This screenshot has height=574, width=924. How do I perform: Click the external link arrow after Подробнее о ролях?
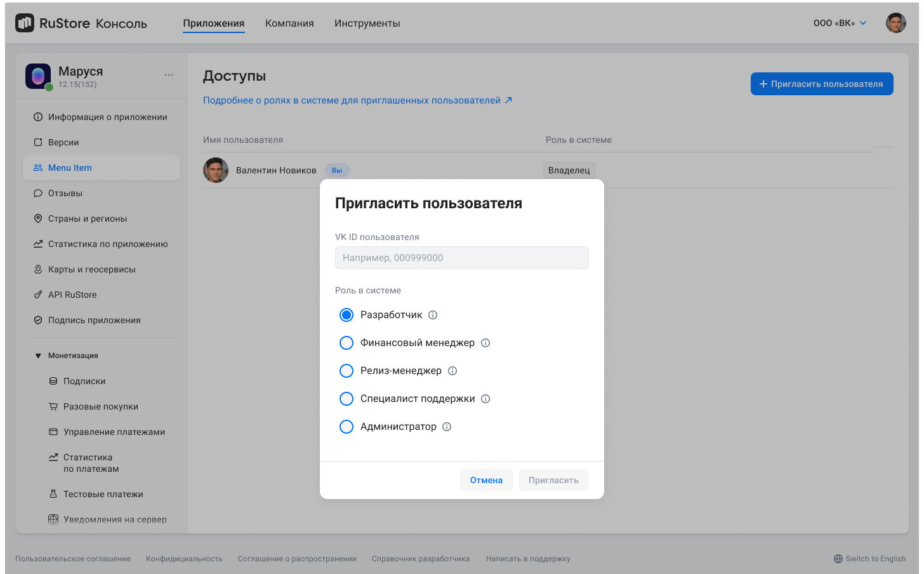pyautogui.click(x=508, y=100)
